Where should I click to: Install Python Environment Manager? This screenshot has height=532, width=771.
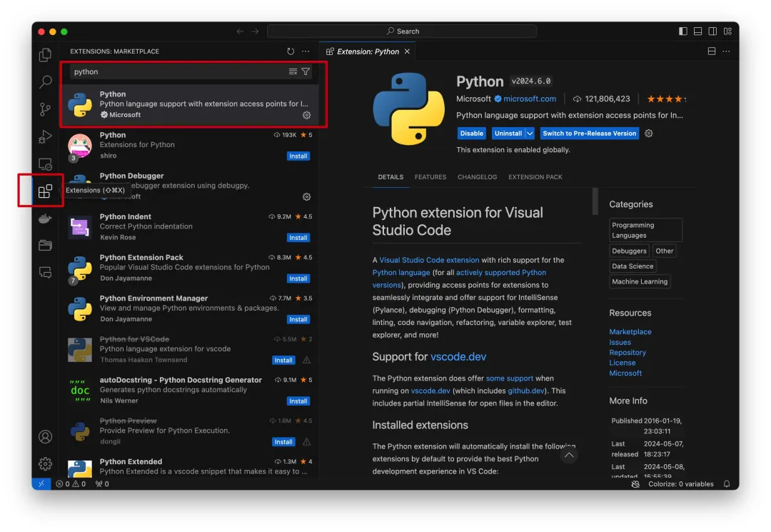point(298,319)
